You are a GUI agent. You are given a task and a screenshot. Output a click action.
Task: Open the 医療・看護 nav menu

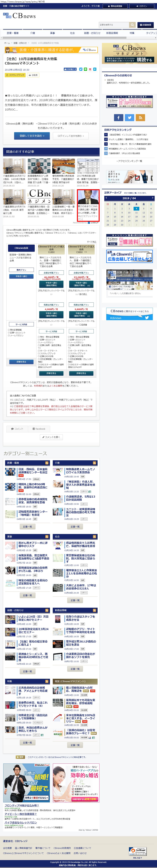[x=13, y=33]
